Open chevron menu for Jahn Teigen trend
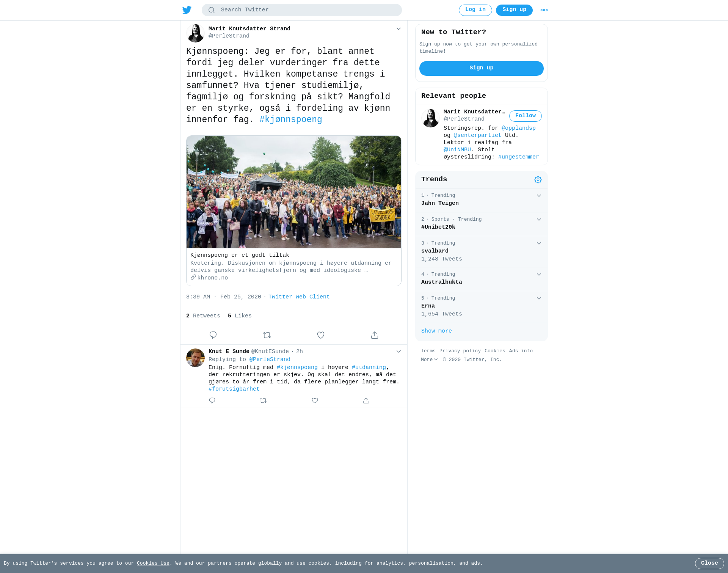728x573 pixels. tap(539, 196)
